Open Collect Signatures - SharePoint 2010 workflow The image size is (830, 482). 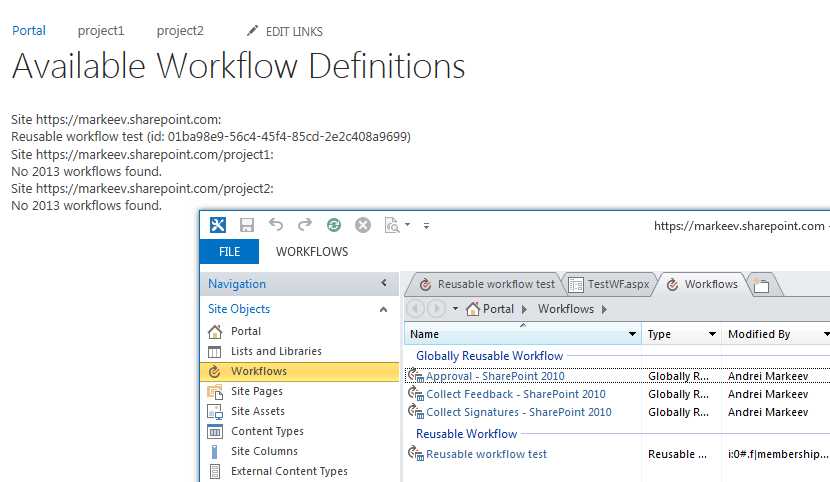[x=519, y=412]
